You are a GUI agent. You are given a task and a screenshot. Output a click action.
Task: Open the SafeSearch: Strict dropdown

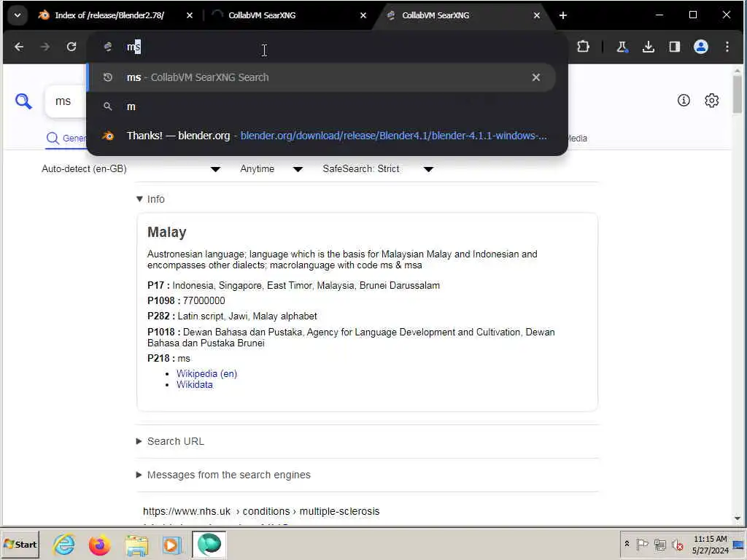coord(378,169)
